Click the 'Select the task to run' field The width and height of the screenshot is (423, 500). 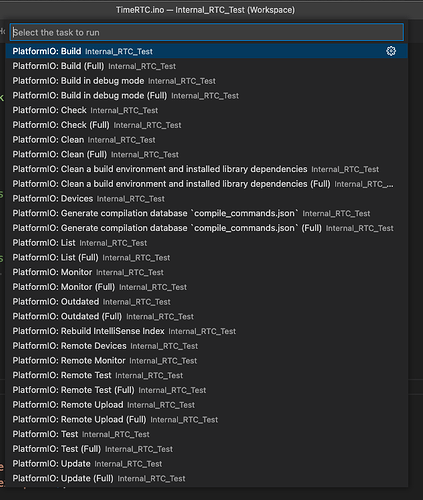[x=207, y=32]
